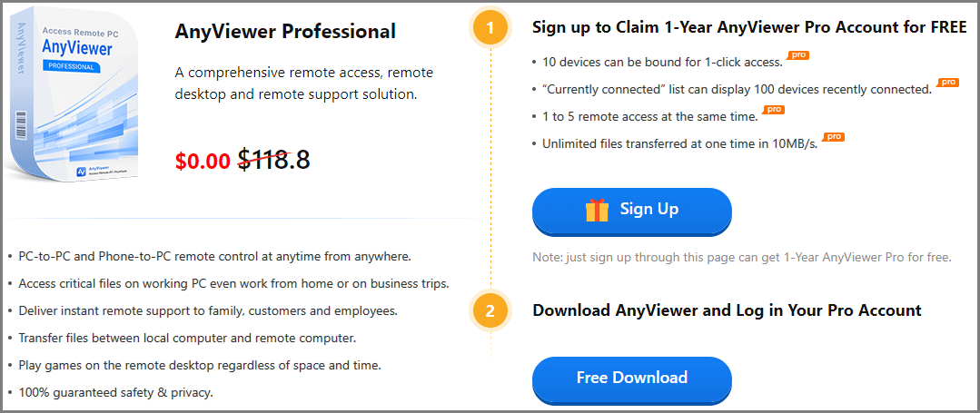Click the pro badge after 'Currently connected' line
The image size is (980, 413).
(x=947, y=83)
